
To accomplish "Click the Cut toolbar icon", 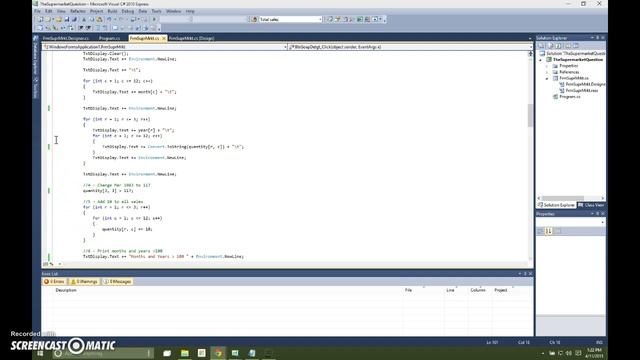I will [x=84, y=19].
